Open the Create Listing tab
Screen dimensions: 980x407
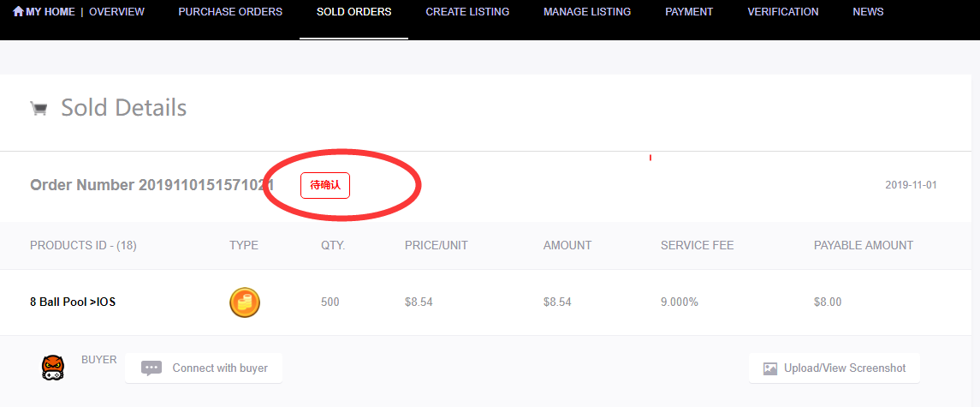tap(467, 12)
